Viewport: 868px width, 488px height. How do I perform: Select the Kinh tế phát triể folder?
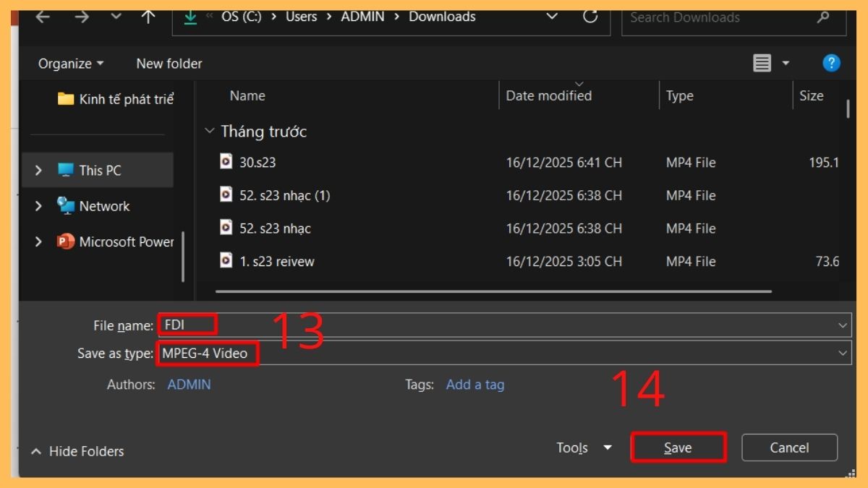[116, 99]
